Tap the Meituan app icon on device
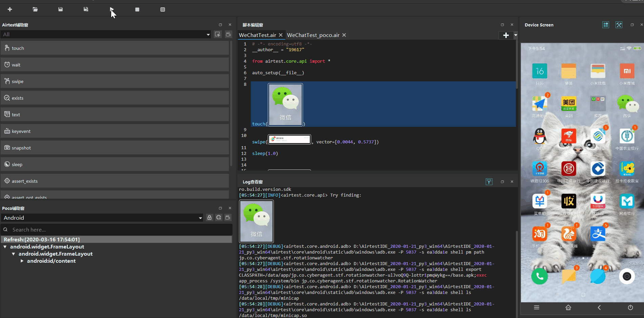The height and width of the screenshot is (318, 644). coord(569,103)
